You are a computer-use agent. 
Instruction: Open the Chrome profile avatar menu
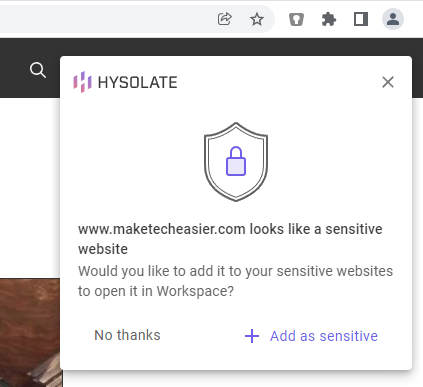pos(393,19)
